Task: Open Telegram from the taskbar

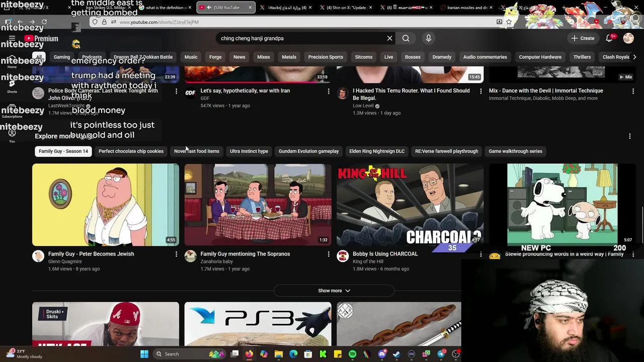Action: (x=441, y=354)
